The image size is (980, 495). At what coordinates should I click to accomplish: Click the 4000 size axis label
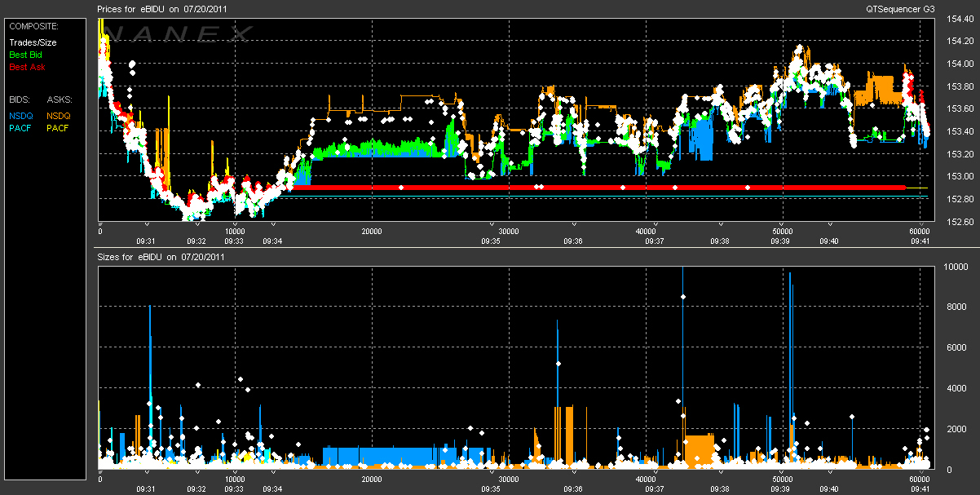[x=955, y=389]
